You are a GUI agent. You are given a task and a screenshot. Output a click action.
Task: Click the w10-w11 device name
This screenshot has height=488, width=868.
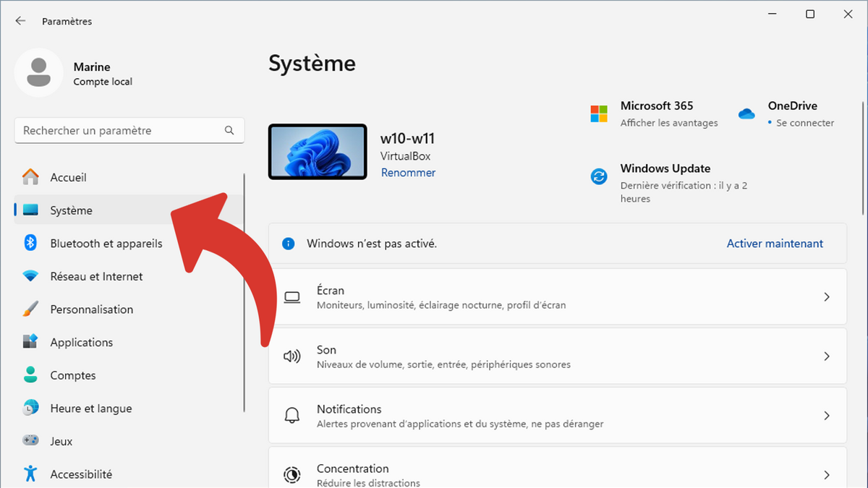tap(407, 139)
